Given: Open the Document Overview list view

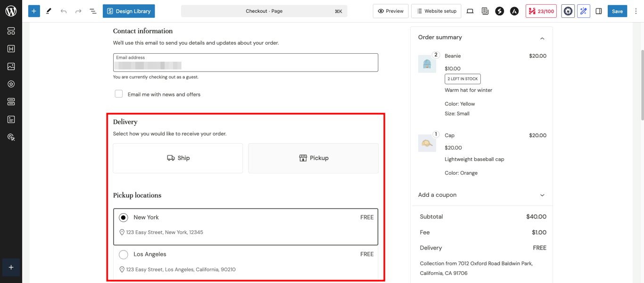Looking at the screenshot, I should 92,11.
